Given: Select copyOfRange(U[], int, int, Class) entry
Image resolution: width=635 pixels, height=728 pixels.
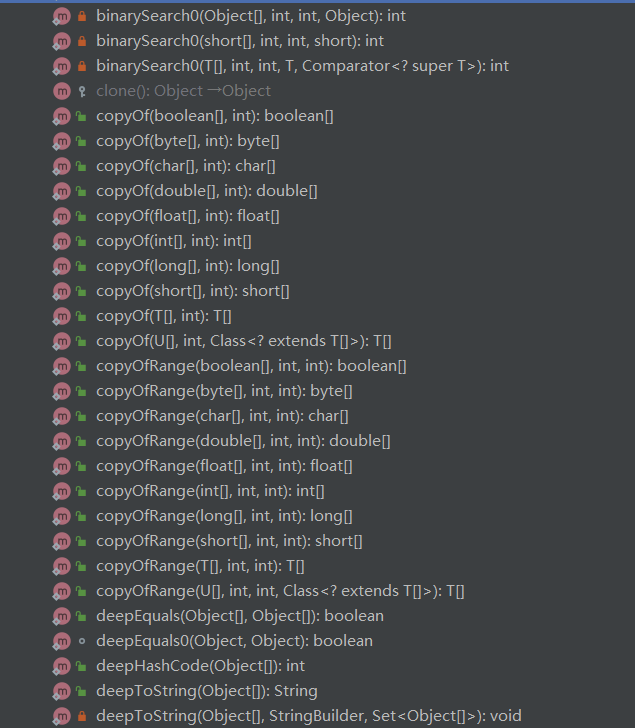Looking at the screenshot, I should pyautogui.click(x=280, y=591).
